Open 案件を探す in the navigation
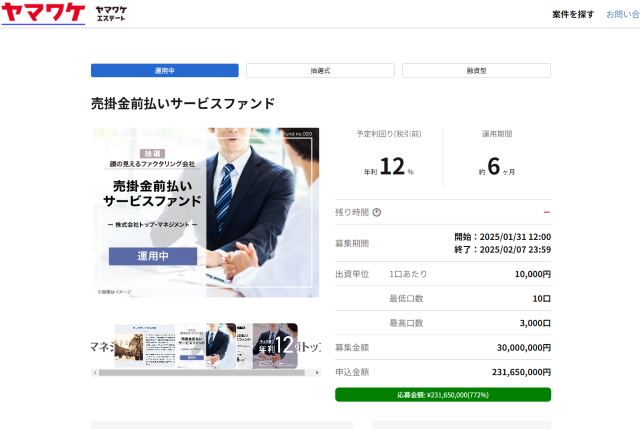This screenshot has height=429, width=640. [x=573, y=14]
